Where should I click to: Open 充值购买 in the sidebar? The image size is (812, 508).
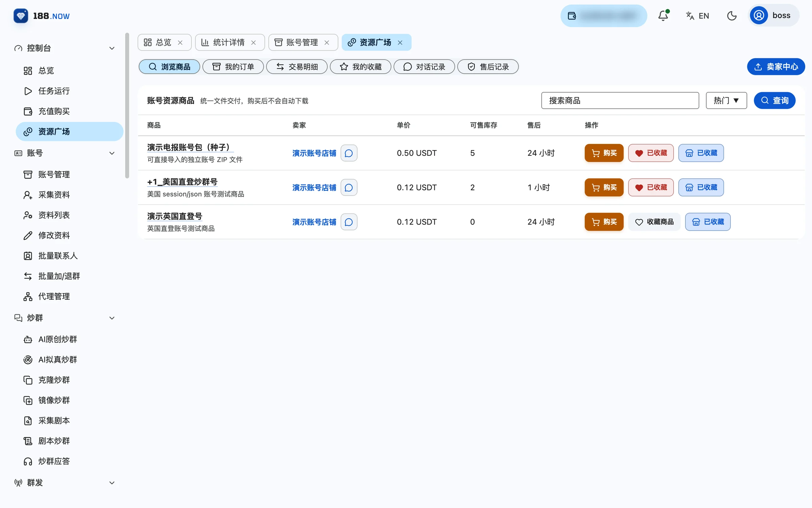70,111
